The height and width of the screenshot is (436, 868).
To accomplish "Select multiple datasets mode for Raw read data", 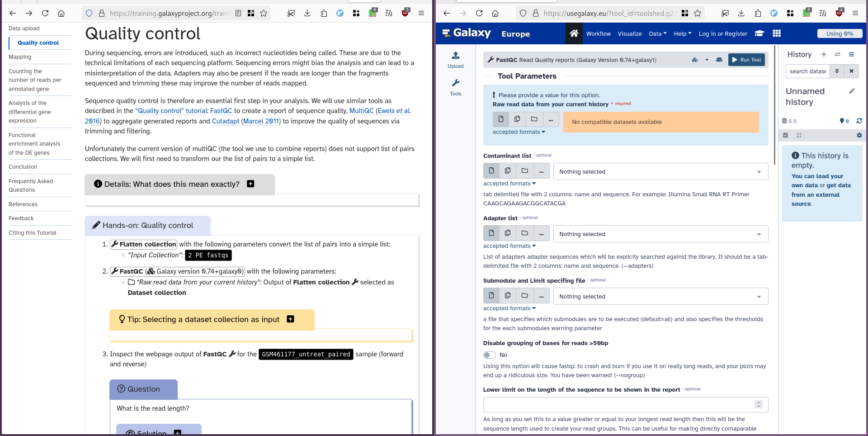I will coord(517,119).
